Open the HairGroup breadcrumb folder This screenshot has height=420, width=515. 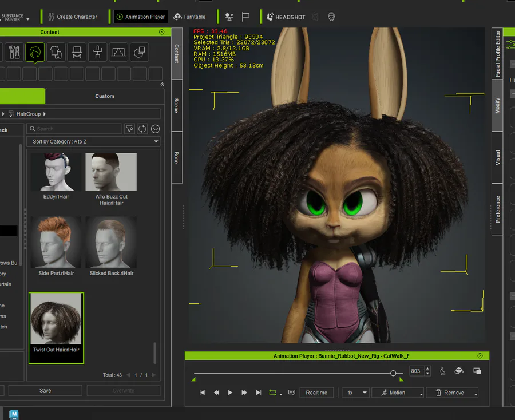28,114
